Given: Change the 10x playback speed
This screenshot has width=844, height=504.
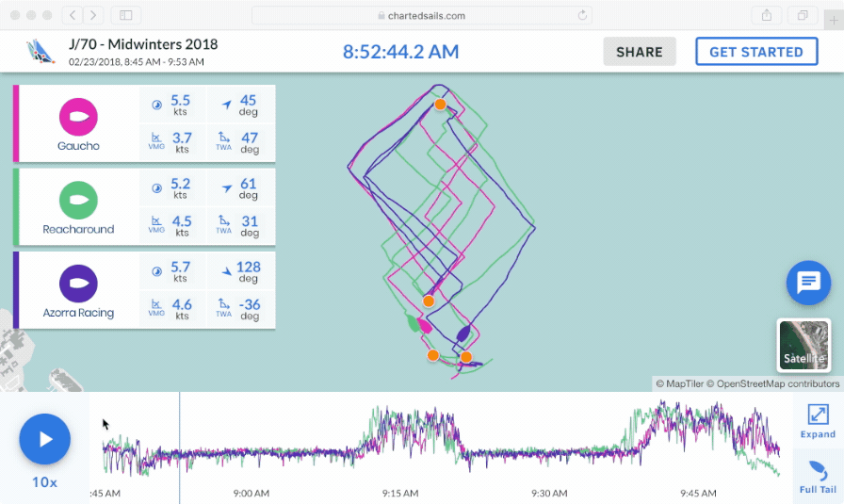Looking at the screenshot, I should click(44, 481).
